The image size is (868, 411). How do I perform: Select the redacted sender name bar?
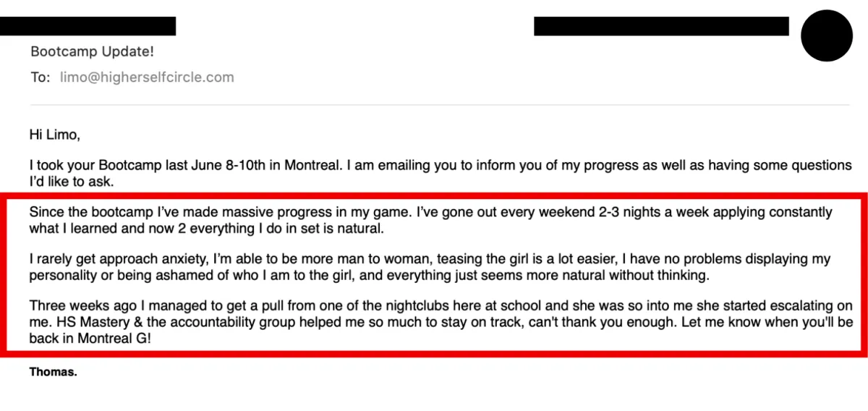pos(88,26)
